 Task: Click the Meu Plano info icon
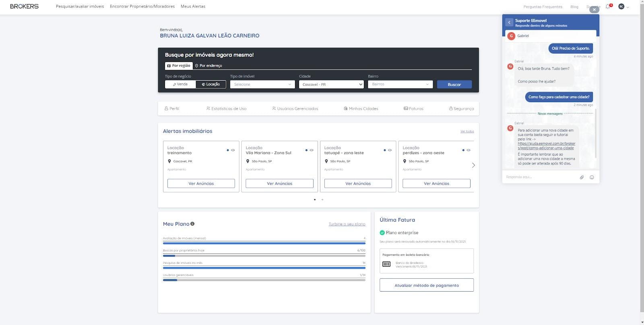pyautogui.click(x=192, y=224)
